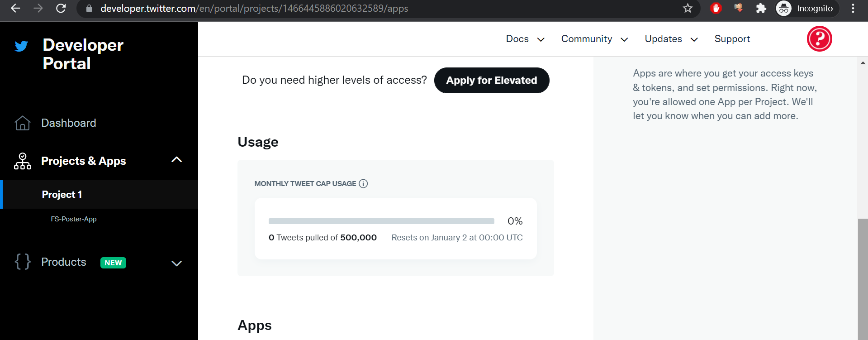Click the scrollbar up arrow

coord(863,63)
